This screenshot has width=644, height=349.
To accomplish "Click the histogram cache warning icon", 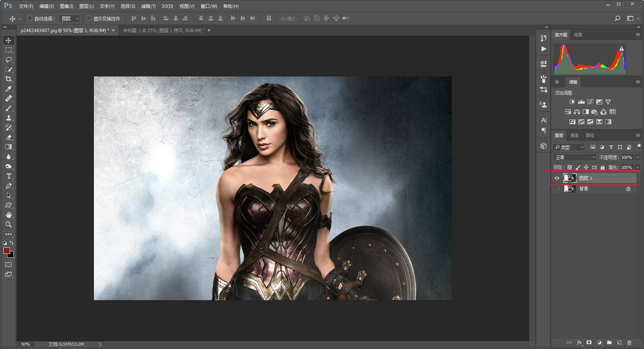I will click(x=622, y=48).
